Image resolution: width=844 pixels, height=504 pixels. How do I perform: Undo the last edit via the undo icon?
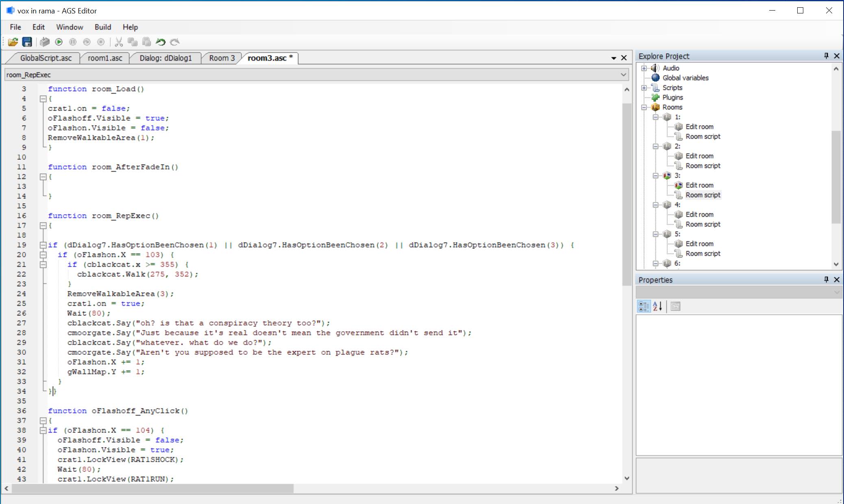[159, 42]
